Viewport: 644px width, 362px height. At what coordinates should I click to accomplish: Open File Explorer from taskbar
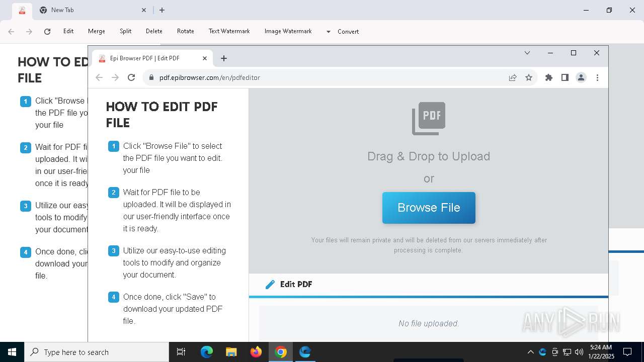pyautogui.click(x=231, y=352)
